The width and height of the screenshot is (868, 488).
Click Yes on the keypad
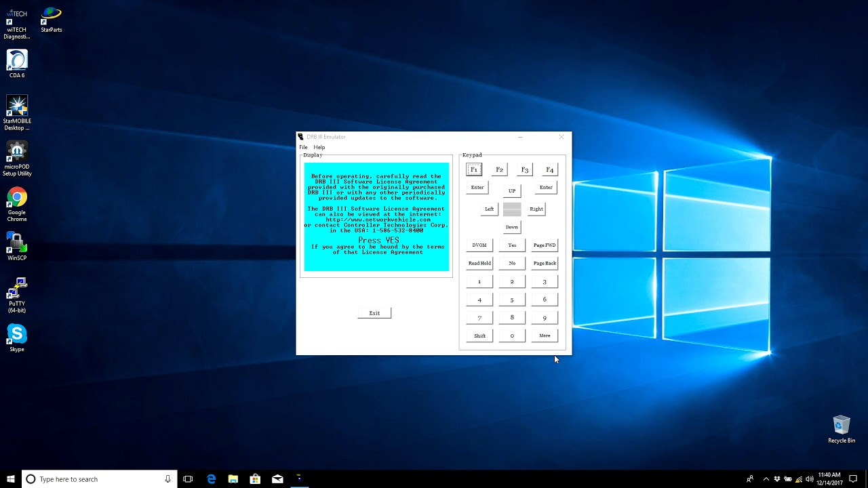click(x=512, y=245)
